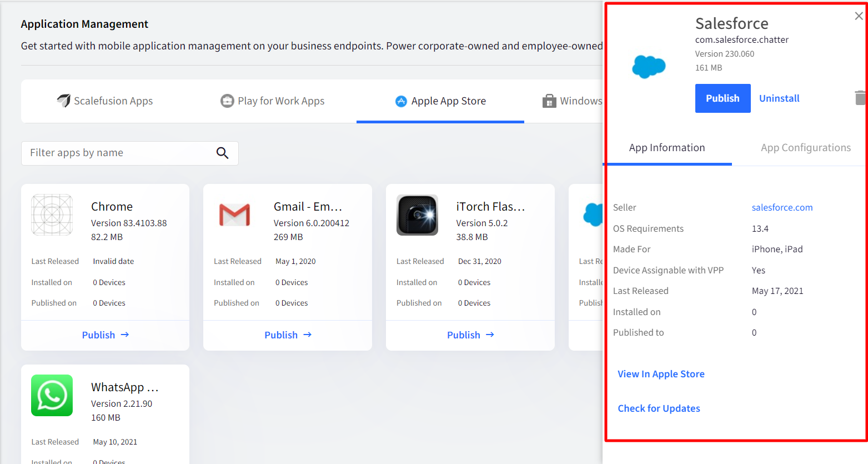Click the arrow next to Chrome Publish
The image size is (868, 464).
click(x=125, y=335)
